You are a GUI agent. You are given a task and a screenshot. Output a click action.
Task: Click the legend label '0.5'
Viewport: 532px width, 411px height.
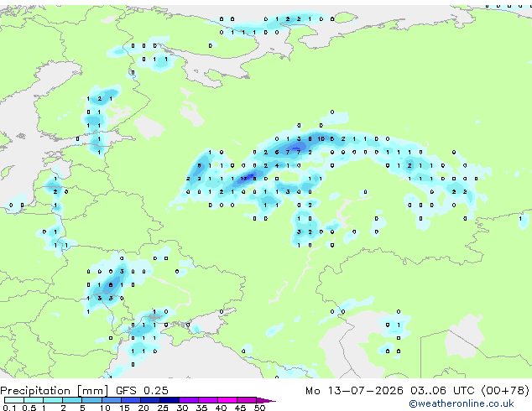[29, 408]
